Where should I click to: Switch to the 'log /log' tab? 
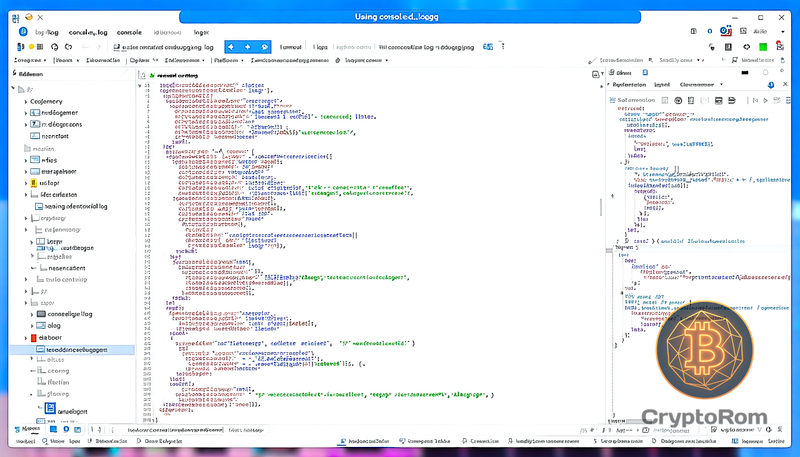tap(46, 32)
